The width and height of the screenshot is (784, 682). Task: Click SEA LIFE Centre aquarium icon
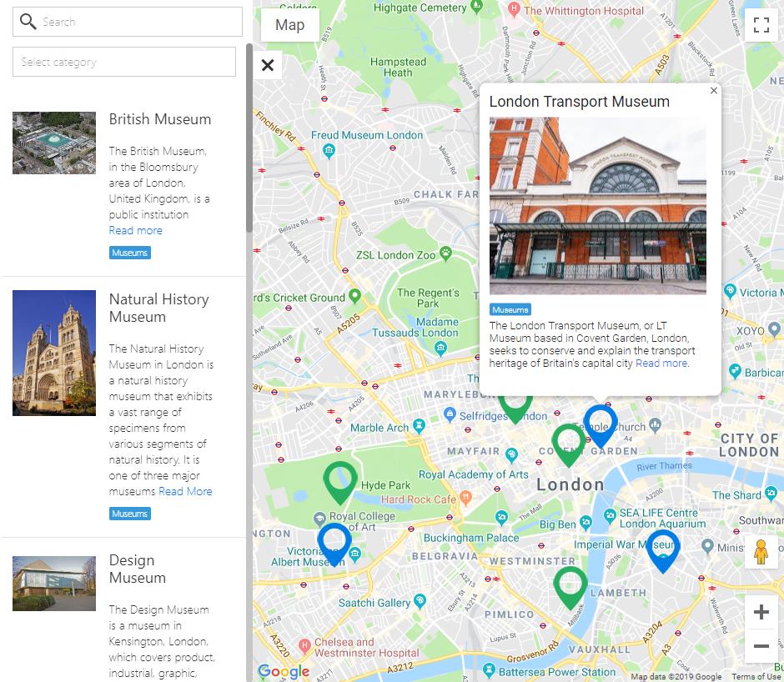pos(610,515)
